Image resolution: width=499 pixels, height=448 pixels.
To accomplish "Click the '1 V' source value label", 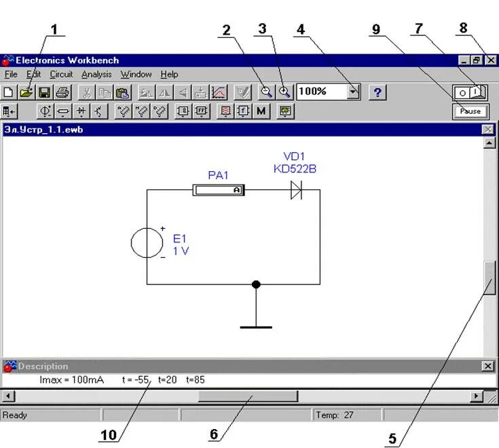I will (x=181, y=251).
